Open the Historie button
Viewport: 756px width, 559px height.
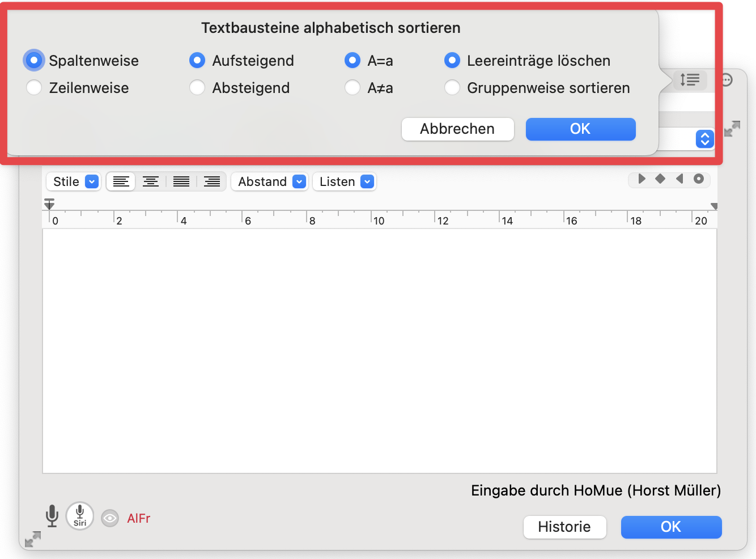tap(564, 527)
